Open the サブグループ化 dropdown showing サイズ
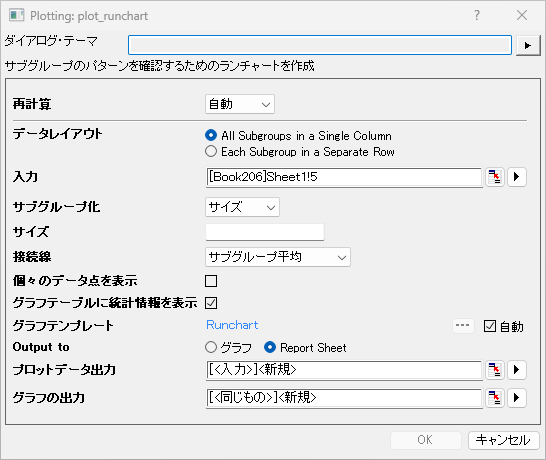This screenshot has width=546, height=460. (242, 207)
